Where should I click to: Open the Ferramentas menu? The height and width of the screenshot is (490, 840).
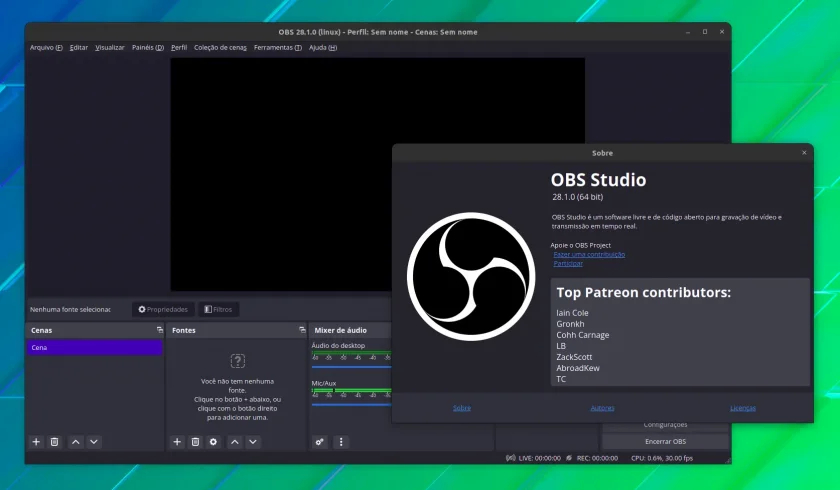point(278,48)
